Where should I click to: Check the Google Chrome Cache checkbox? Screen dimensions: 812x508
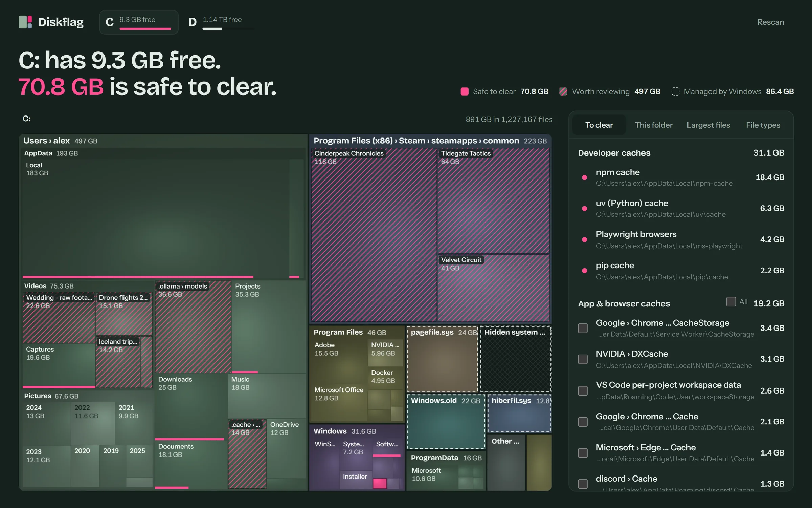tap(583, 422)
